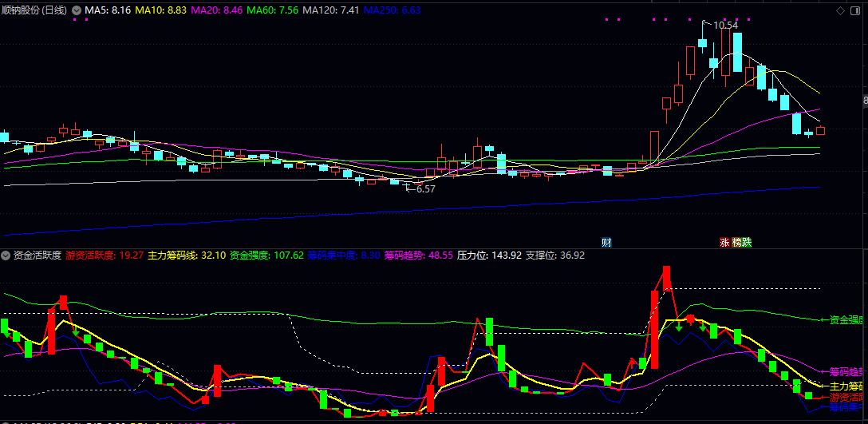Click the 财 financial report marker
This screenshot has height=424, width=868.
tap(606, 242)
